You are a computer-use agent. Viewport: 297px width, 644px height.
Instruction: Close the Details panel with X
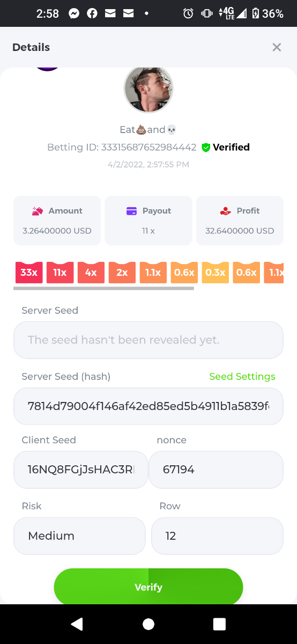coord(277,47)
